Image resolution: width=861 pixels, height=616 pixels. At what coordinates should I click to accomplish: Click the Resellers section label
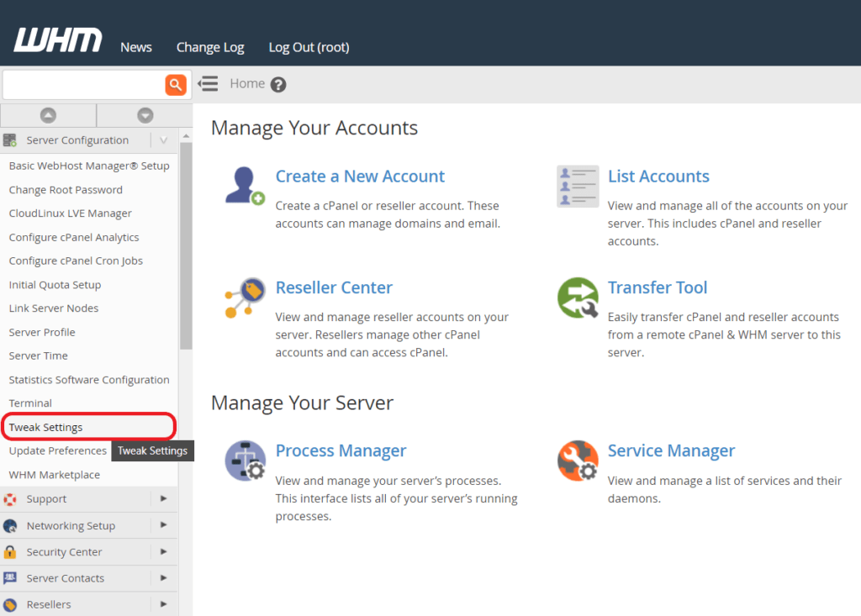point(48,604)
